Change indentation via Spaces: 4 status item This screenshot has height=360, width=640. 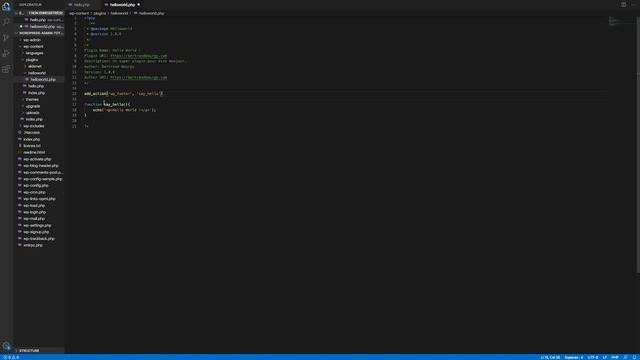[573, 357]
